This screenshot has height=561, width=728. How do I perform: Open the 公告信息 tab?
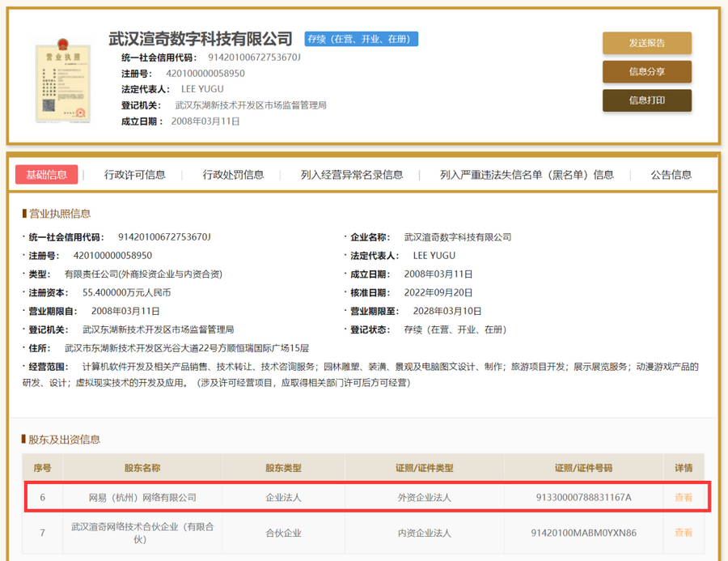(x=670, y=175)
